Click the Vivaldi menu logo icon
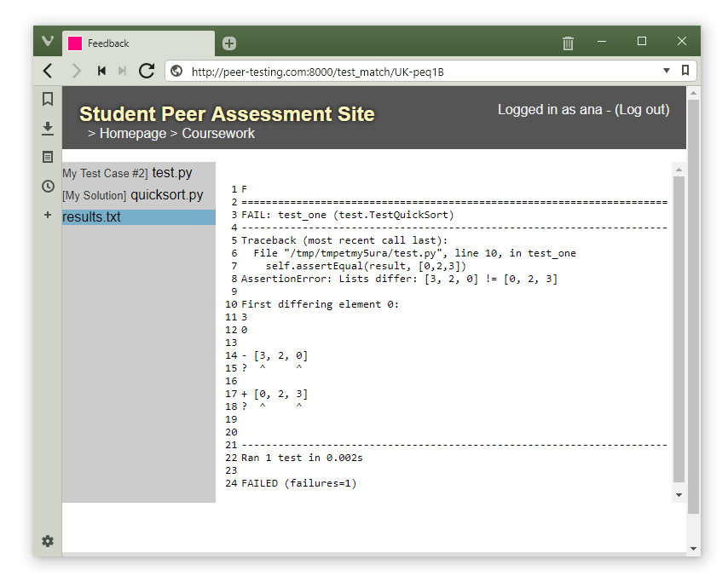Viewport: 728px width, 588px height. (48, 42)
